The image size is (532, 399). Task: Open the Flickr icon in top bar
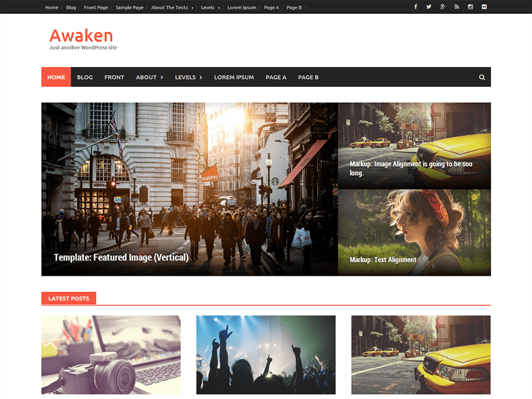coord(484,7)
